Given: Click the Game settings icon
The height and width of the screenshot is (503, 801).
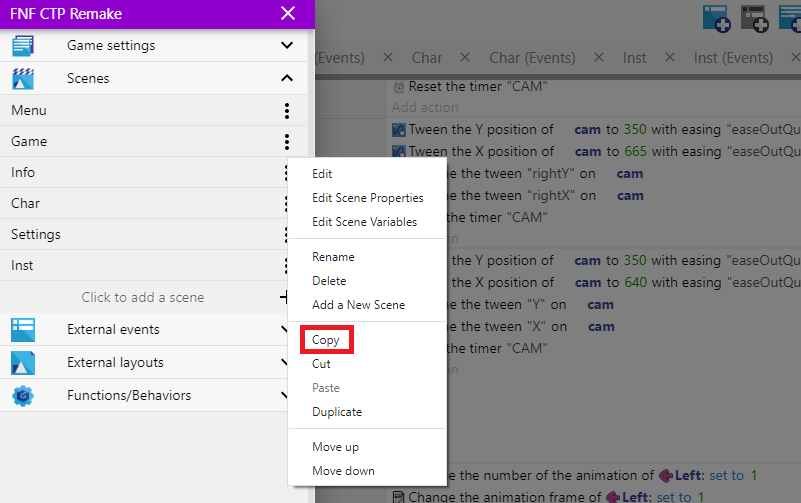Looking at the screenshot, I should click(x=22, y=46).
